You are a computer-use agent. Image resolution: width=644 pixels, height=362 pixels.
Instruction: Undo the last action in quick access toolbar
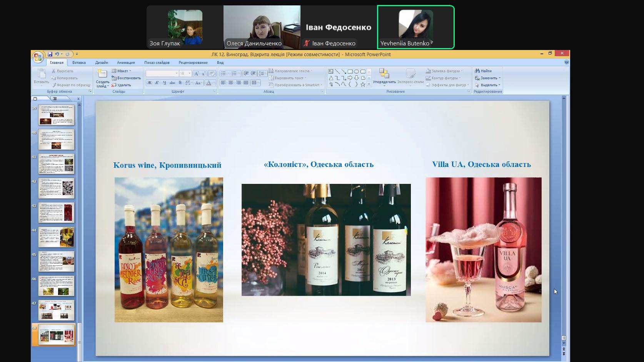click(57, 54)
